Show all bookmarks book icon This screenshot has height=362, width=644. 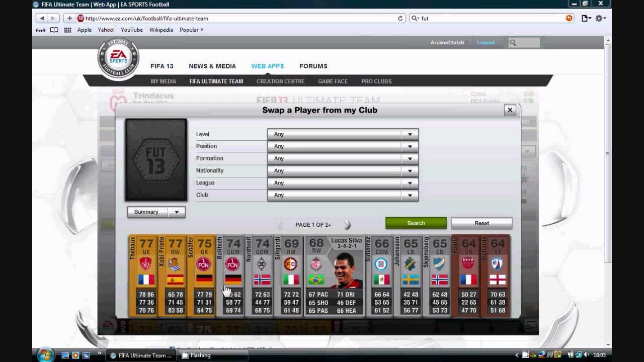54,30
